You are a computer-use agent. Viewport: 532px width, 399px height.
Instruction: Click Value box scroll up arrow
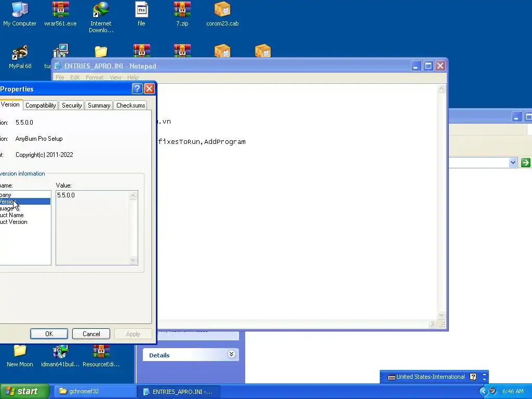(132, 196)
